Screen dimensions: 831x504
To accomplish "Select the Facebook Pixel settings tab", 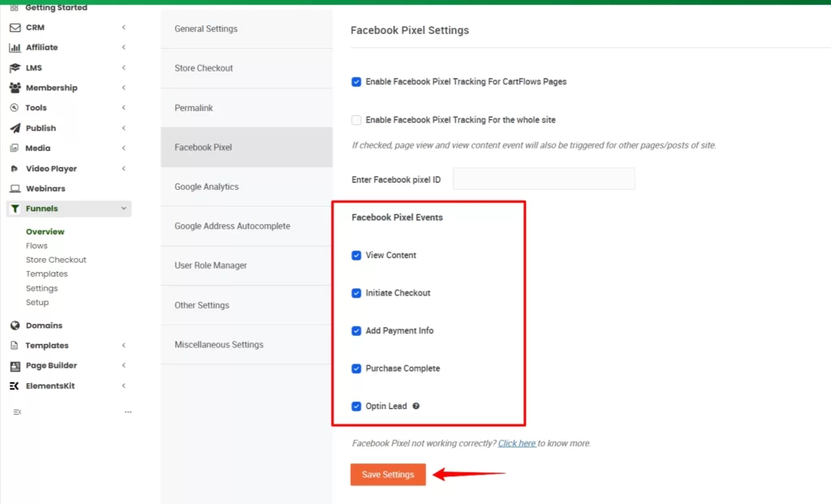I will click(247, 148).
